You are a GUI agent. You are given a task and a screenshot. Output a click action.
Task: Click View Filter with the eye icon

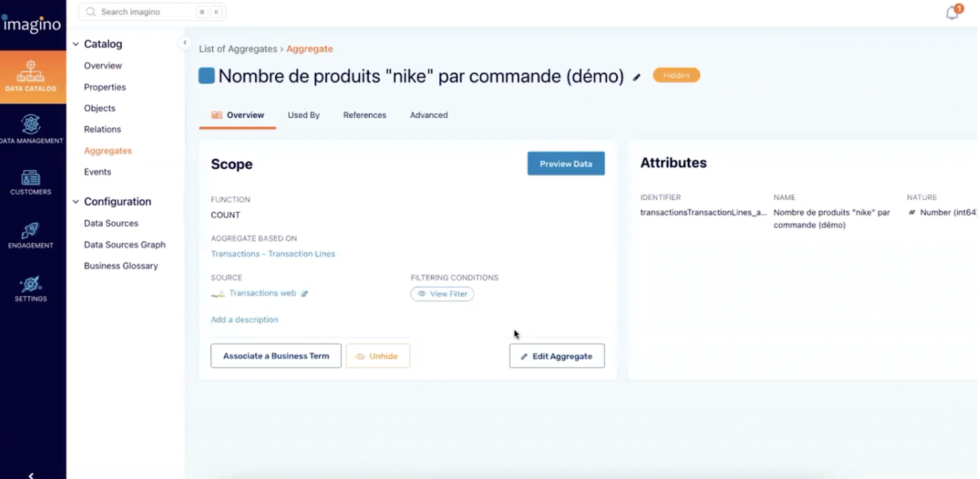[442, 294]
